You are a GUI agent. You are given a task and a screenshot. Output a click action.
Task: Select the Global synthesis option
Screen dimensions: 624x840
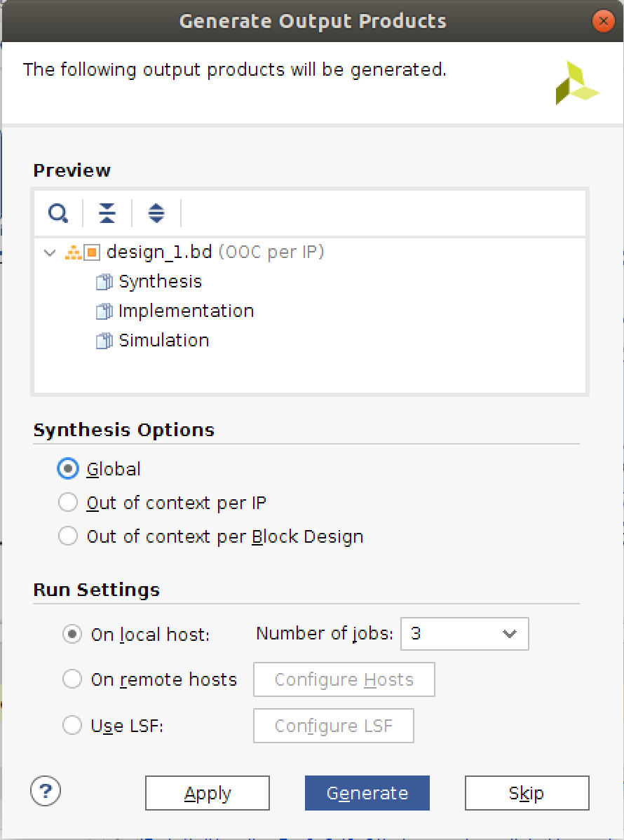[x=68, y=469]
